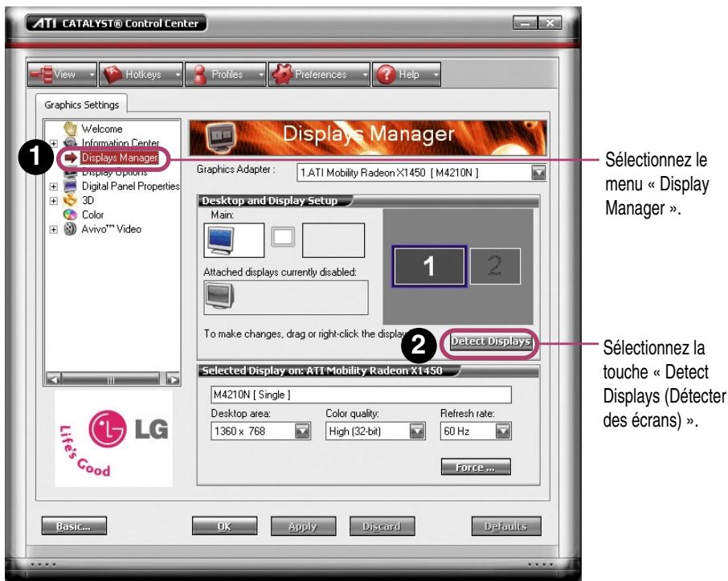Click the LG Life's Good logo
Screen dimensions: 728x581
coord(113,439)
